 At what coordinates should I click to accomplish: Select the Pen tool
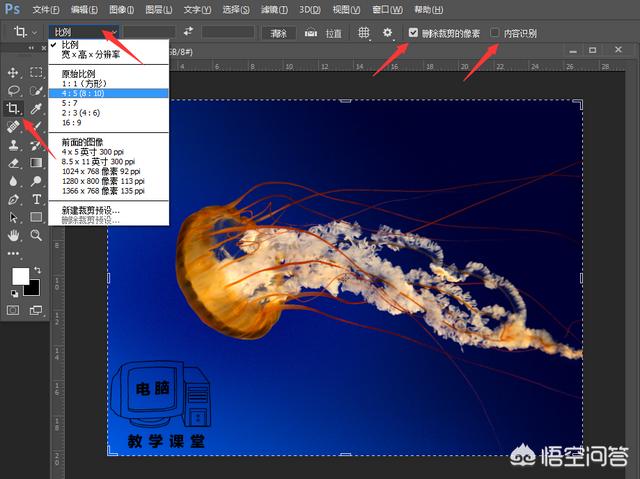[x=13, y=199]
